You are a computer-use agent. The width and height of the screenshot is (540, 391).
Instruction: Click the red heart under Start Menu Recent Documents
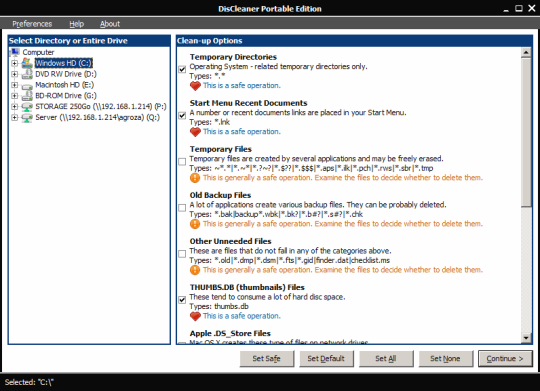pyautogui.click(x=195, y=132)
